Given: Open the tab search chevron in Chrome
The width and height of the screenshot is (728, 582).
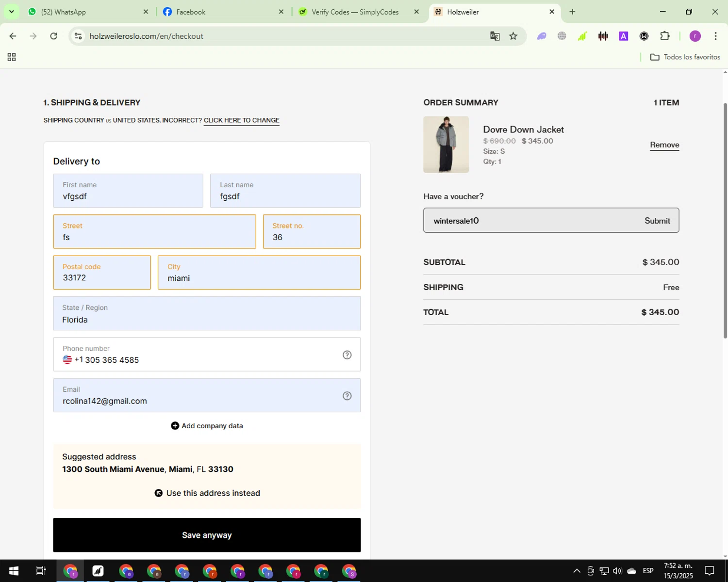Looking at the screenshot, I should tap(11, 12).
